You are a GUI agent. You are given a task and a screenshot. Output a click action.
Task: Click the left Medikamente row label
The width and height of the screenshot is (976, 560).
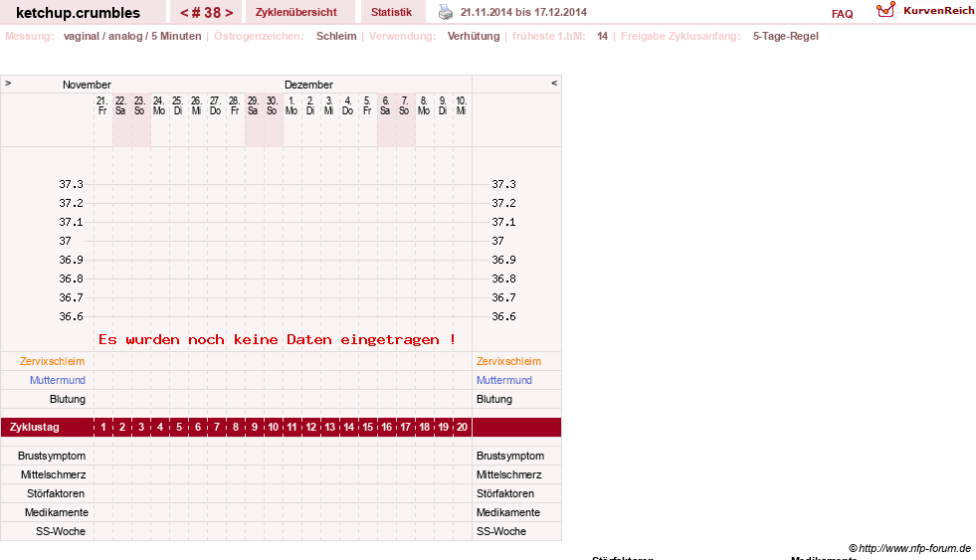57,512
